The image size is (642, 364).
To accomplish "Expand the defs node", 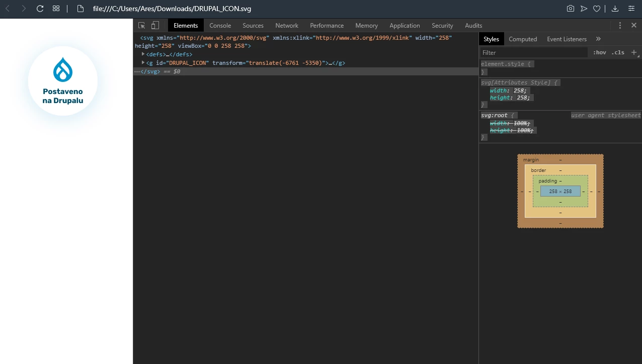I will pos(143,54).
